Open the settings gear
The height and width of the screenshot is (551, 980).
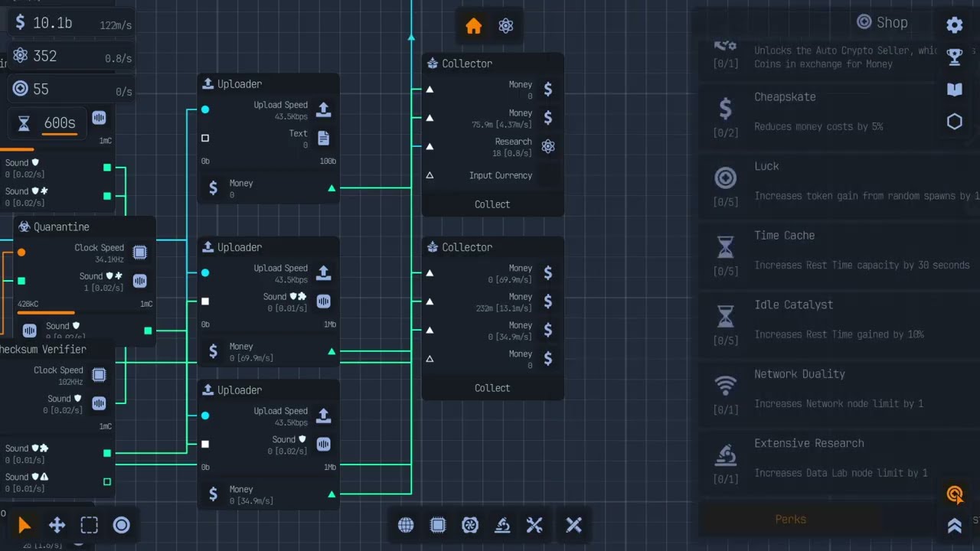[x=955, y=24]
